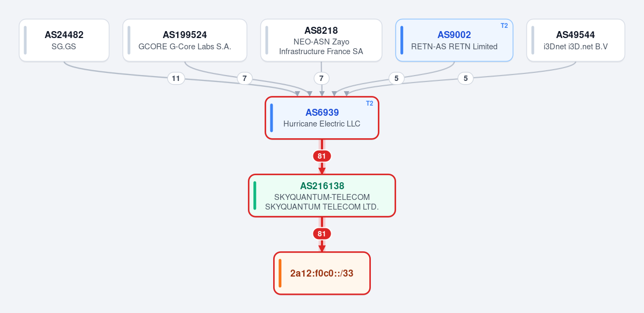The width and height of the screenshot is (644, 313).
Task: Click the AS216138 SKYQUANTUM-TELECOM node
Action: point(322,196)
